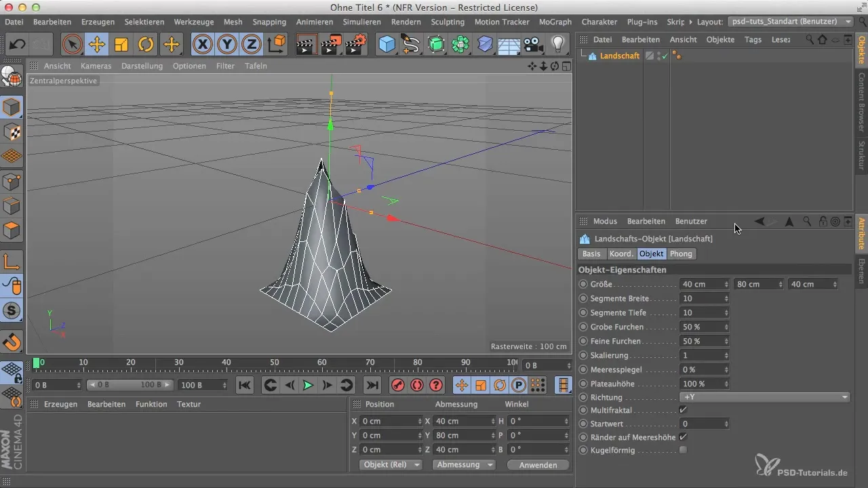868x488 pixels.
Task: Open viewport Kameras menu
Action: [x=96, y=66]
